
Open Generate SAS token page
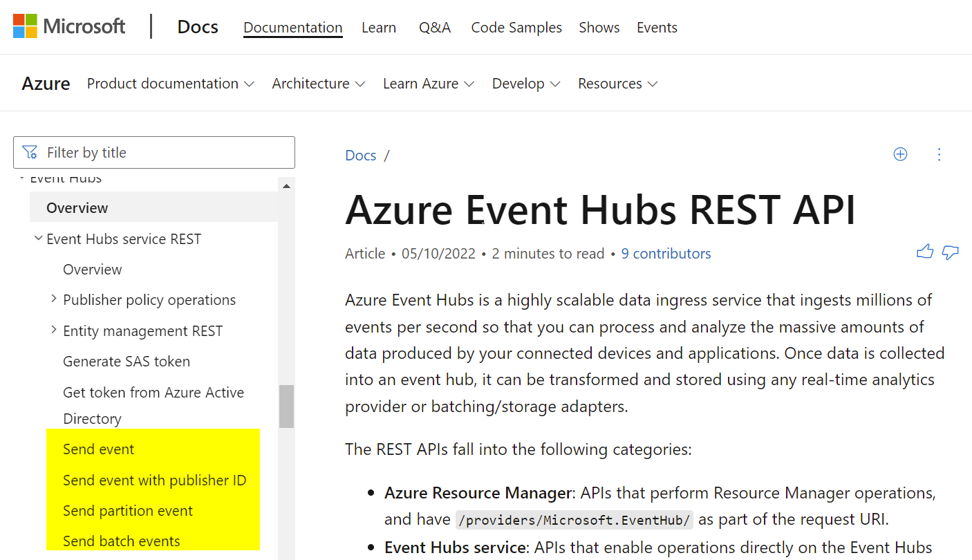(127, 362)
